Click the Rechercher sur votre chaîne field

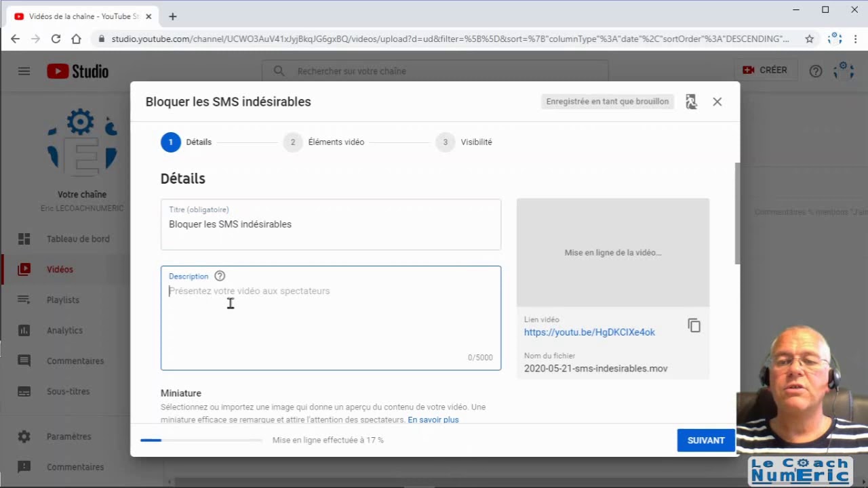(435, 70)
